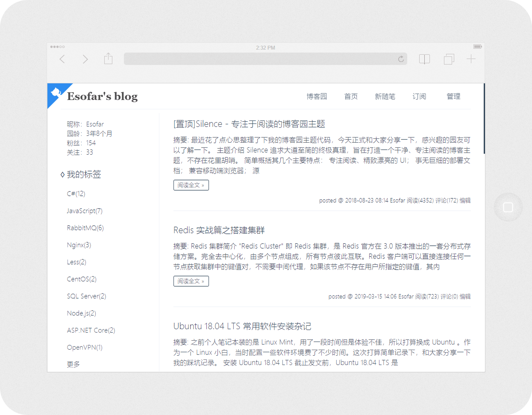The height and width of the screenshot is (415, 532).
Task: Open the 新随笔 navigation item
Action: pos(385,97)
